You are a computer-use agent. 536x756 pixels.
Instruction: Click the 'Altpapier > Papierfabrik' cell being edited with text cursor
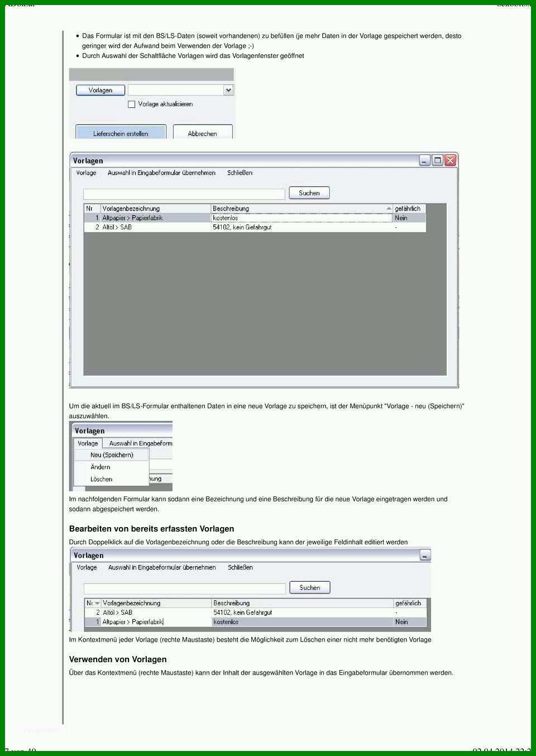click(156, 621)
